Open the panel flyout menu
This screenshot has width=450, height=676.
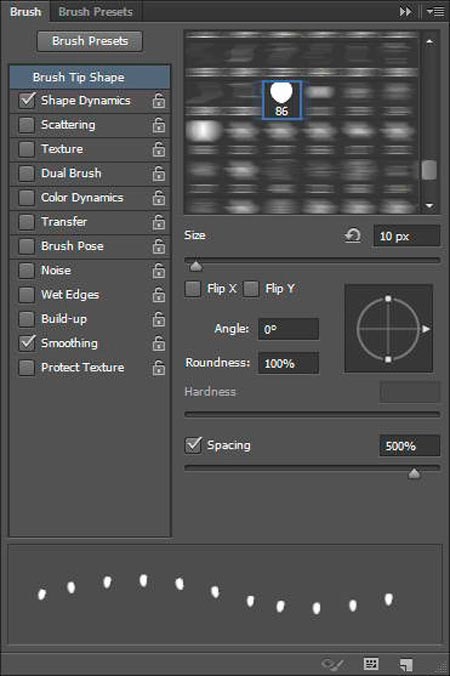click(435, 12)
